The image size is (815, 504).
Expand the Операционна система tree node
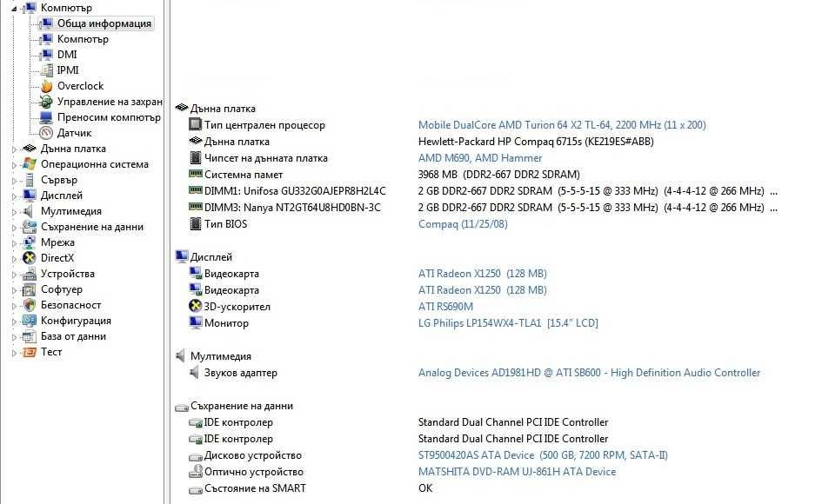pos(14,164)
